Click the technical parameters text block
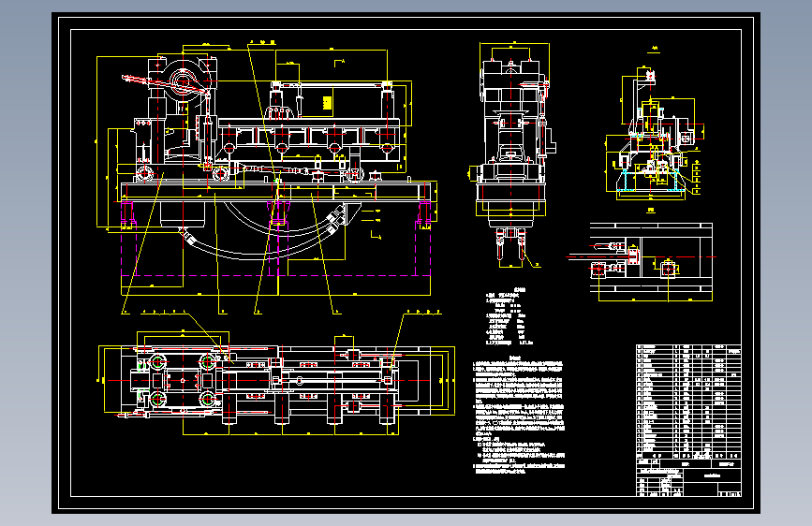The image size is (812, 526). coord(509,315)
